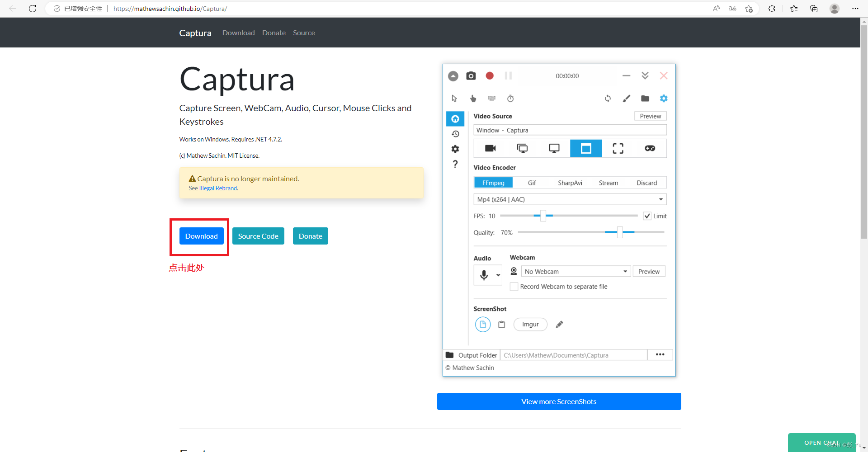Select the window video source icon
868x452 pixels.
coord(586,148)
